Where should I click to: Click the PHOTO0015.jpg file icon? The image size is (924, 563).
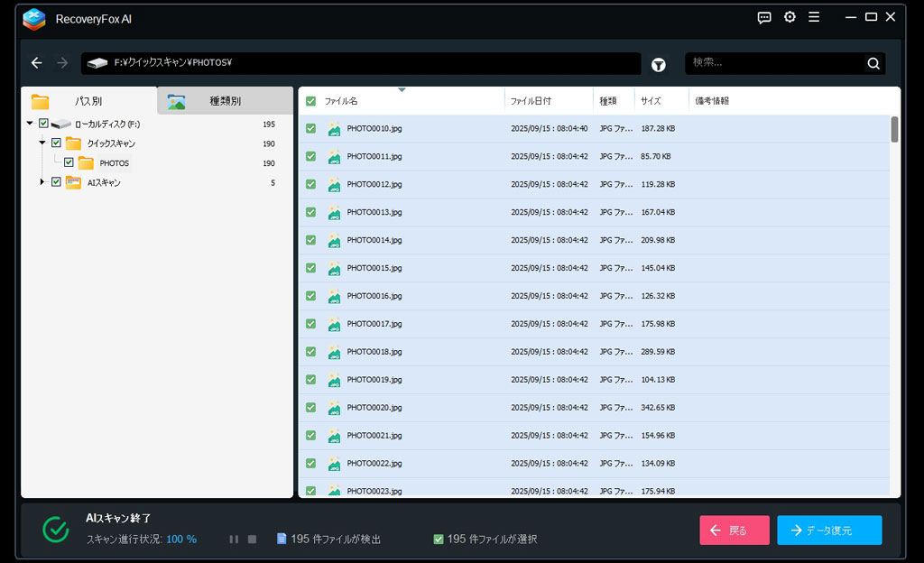point(335,268)
